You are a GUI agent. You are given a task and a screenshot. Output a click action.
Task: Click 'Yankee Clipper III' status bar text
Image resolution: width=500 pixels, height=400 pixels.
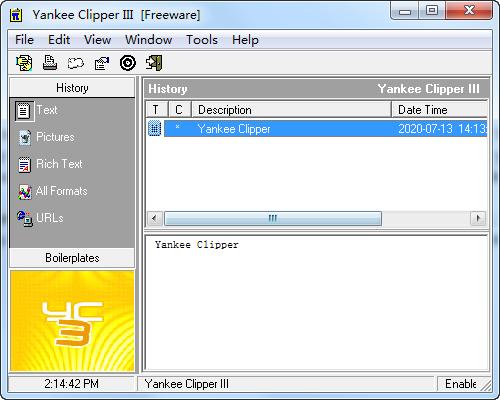coord(187,384)
